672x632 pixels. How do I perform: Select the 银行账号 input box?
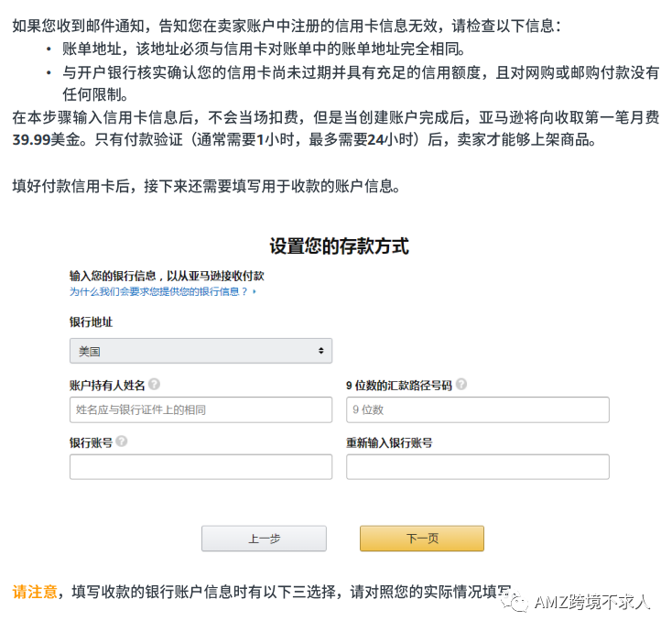click(201, 467)
